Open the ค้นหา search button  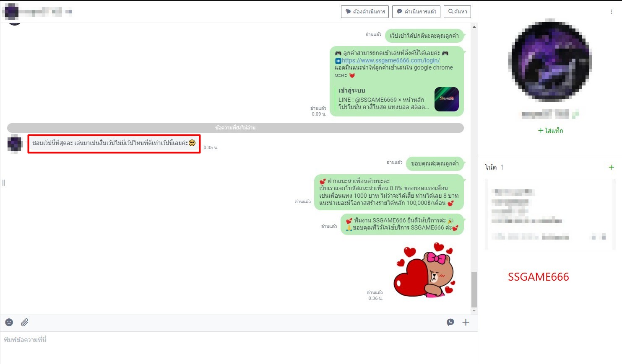pyautogui.click(x=458, y=12)
